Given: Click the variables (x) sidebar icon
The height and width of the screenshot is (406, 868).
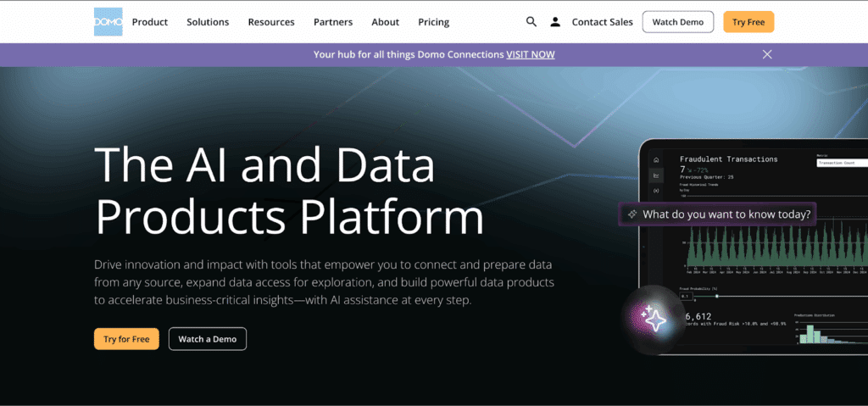Looking at the screenshot, I should tap(655, 192).
